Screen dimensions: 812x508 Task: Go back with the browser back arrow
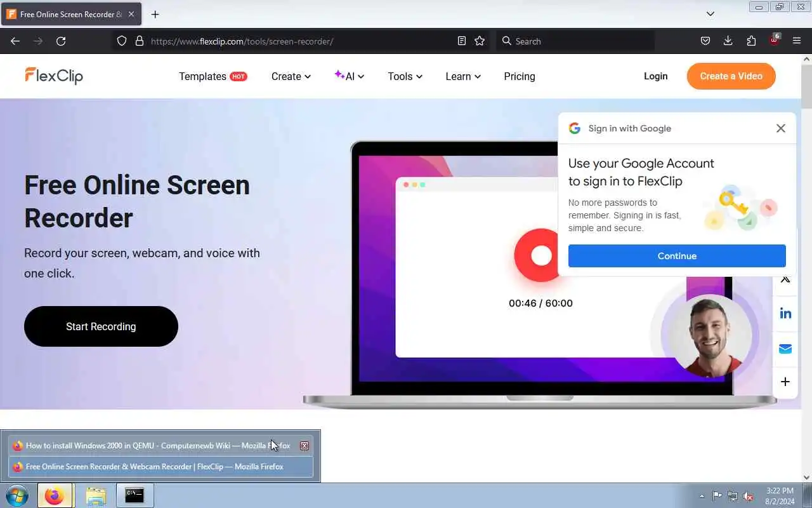point(15,41)
